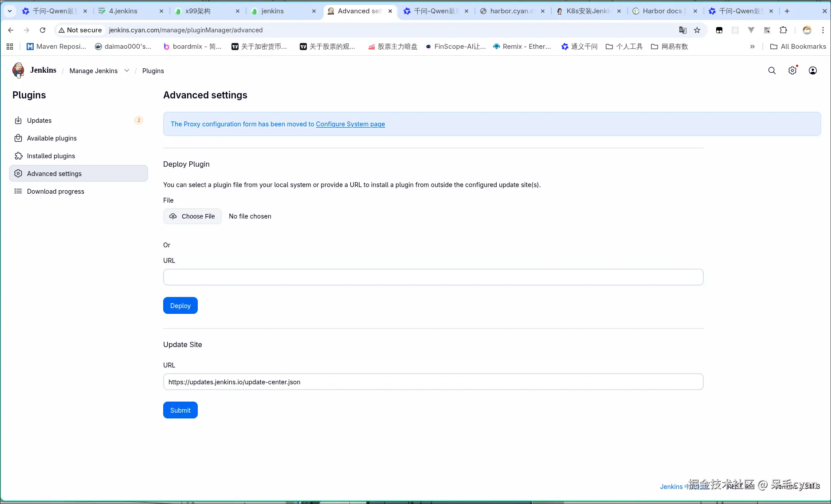The height and width of the screenshot is (504, 831).
Task: Click the Not secure warning indicator
Action: coord(80,30)
